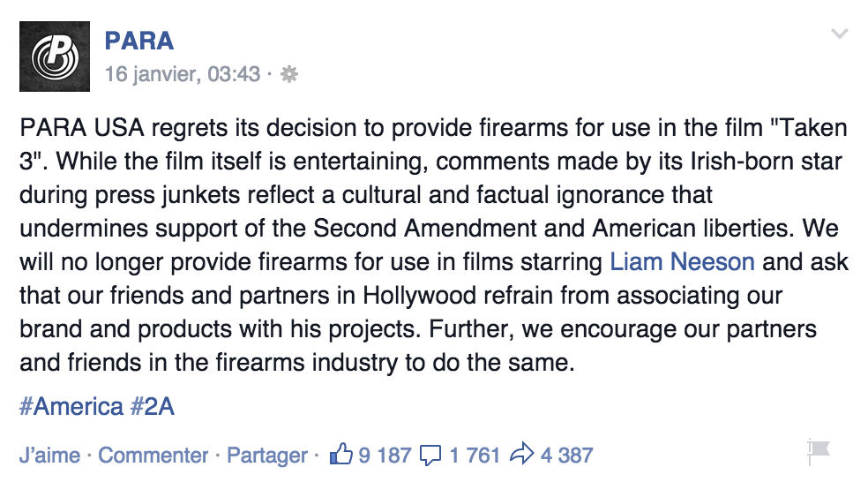Image resolution: width=868 pixels, height=482 pixels.
Task: Click the thumbs-up likes icon
Action: tap(340, 456)
